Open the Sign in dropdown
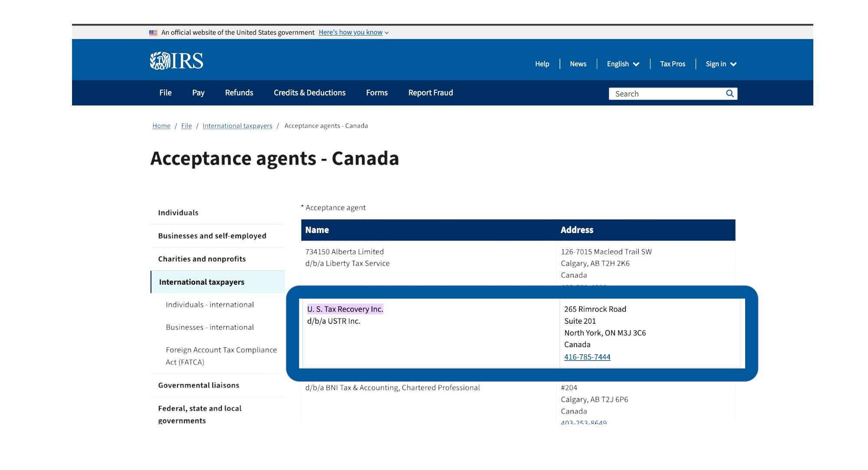The height and width of the screenshot is (470, 868). point(721,64)
